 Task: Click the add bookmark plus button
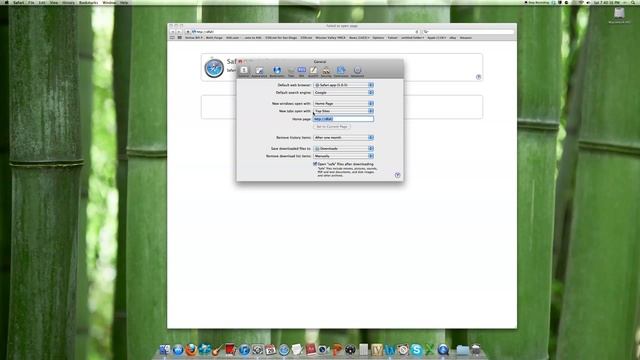[187, 31]
